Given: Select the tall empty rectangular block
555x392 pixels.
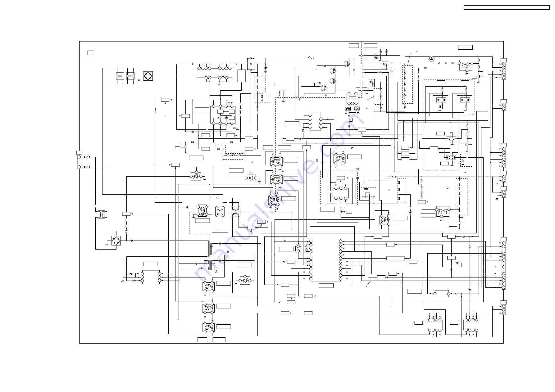Looking at the screenshot, I should point(242,76).
